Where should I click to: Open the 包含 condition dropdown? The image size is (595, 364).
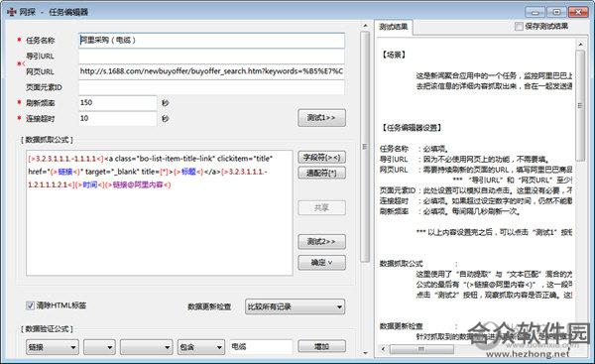(x=200, y=347)
